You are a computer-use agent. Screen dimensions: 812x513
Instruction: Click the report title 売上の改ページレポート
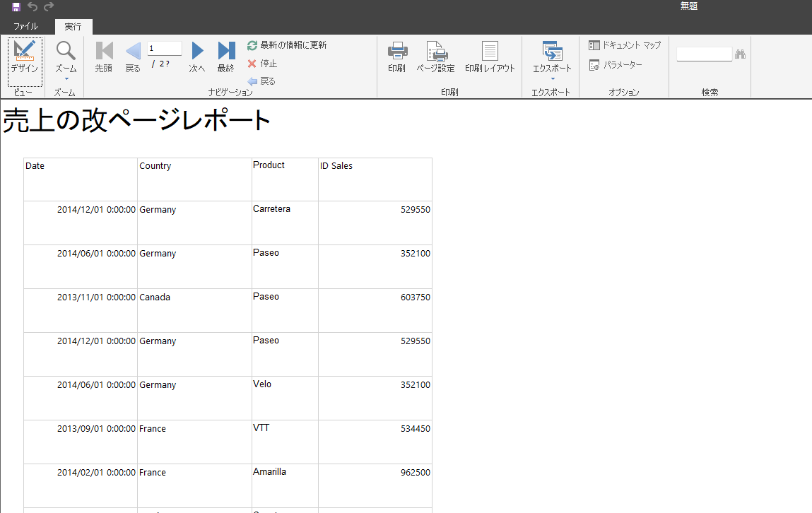coord(136,120)
